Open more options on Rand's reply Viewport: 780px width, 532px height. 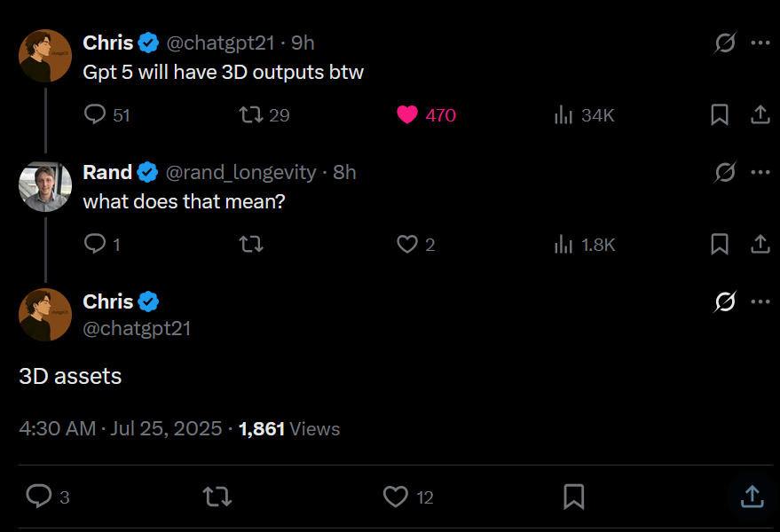(x=760, y=172)
